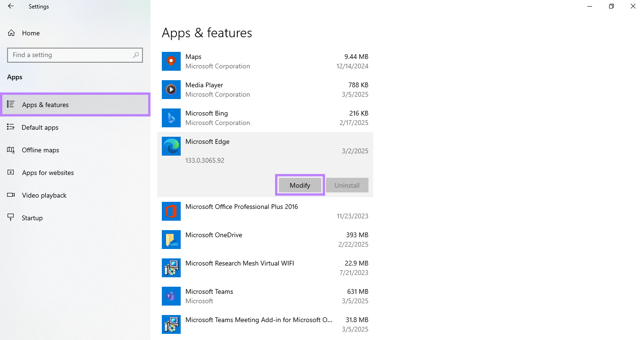
Task: Click the Teams Meeting Add-in icon
Action: pos(171,324)
